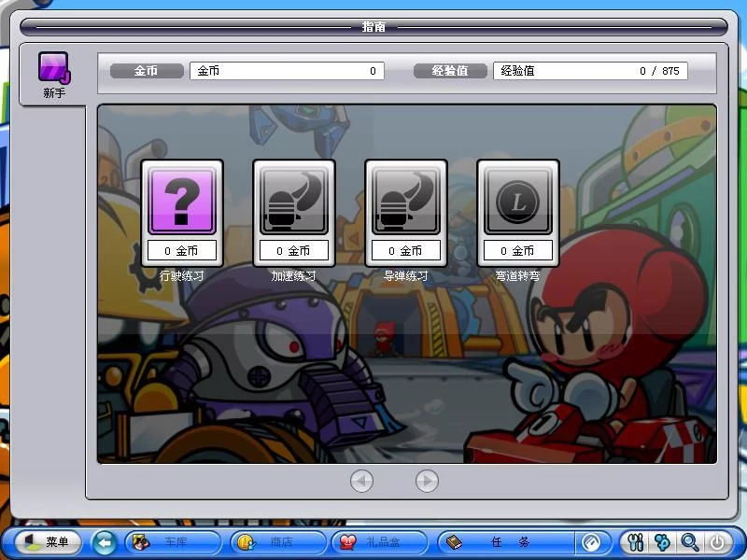
Task: Select the 导弹练习 missile tutorial icon
Action: click(x=406, y=201)
